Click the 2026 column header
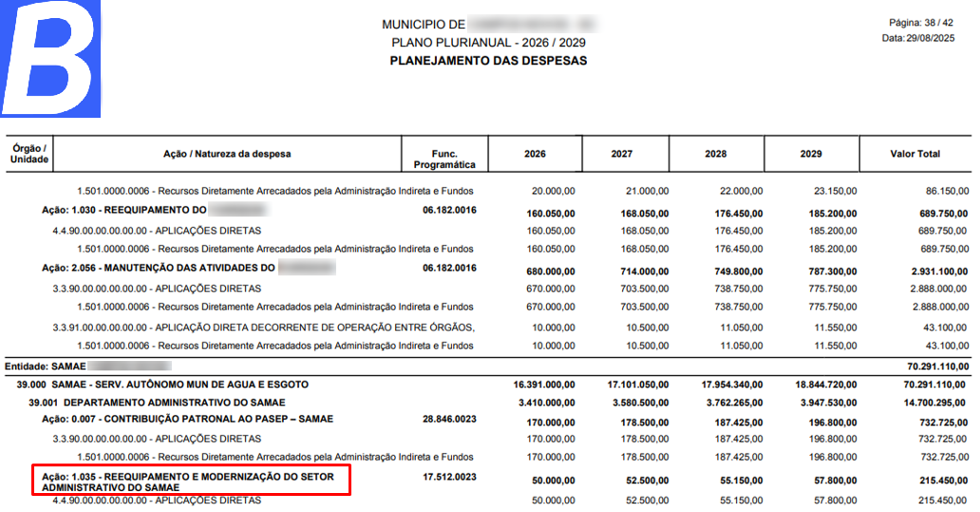This screenshot has width=980, height=512. (535, 154)
